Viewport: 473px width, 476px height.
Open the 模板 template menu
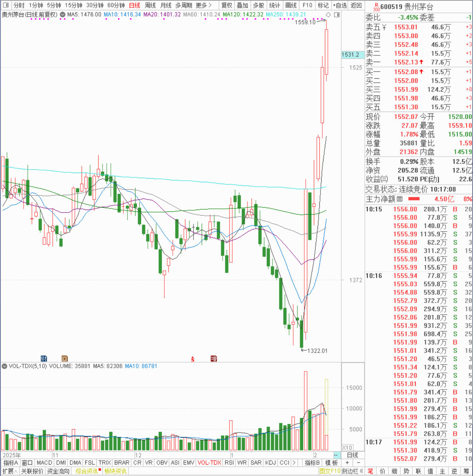(331, 463)
